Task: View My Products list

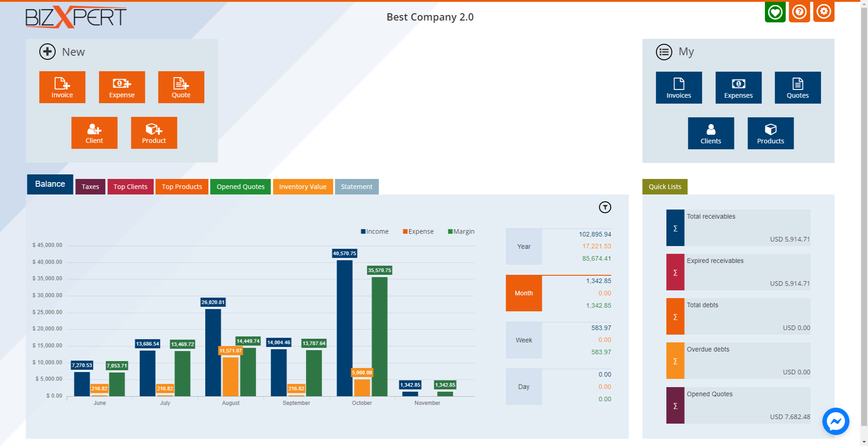Action: click(x=770, y=133)
